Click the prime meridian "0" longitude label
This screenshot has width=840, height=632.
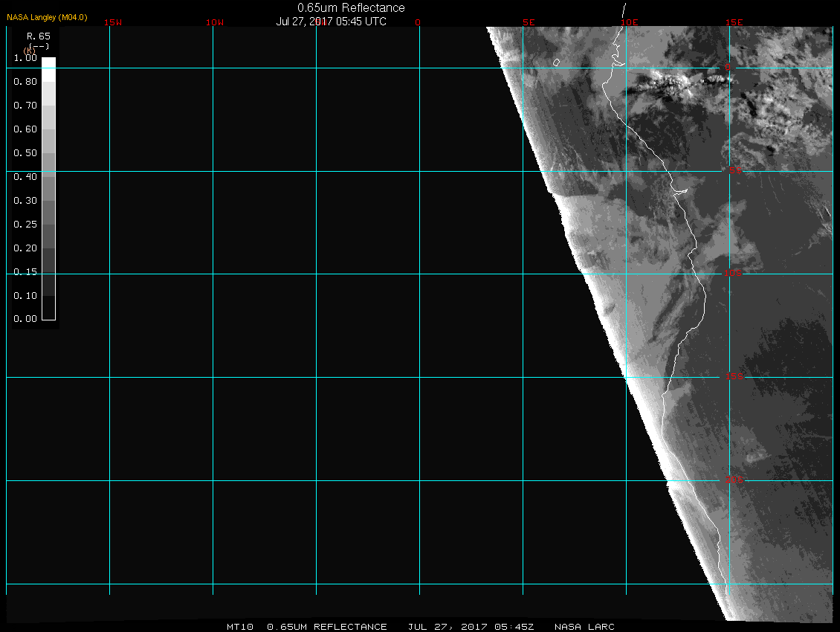pos(418,22)
